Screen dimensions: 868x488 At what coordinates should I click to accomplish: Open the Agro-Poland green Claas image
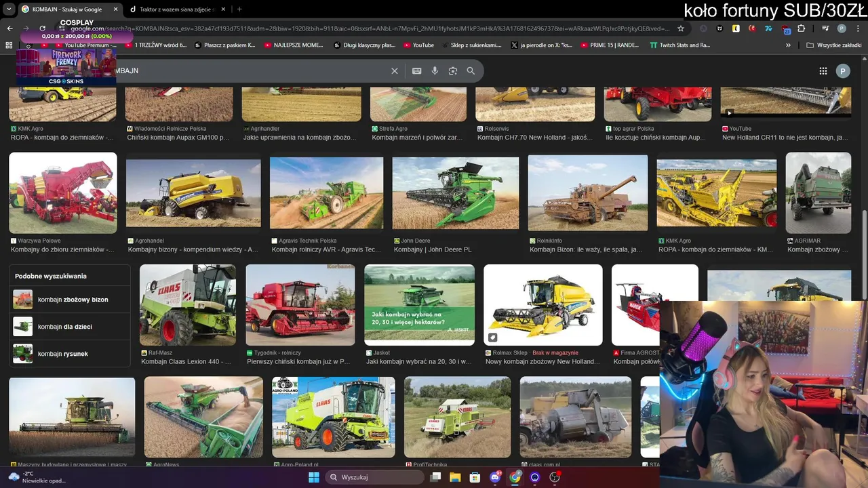pos(334,418)
